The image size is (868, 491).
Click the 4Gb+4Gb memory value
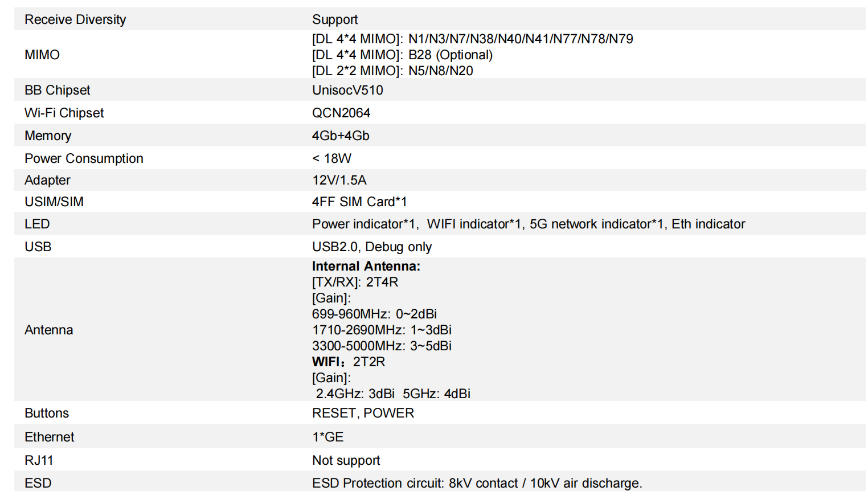tap(341, 136)
